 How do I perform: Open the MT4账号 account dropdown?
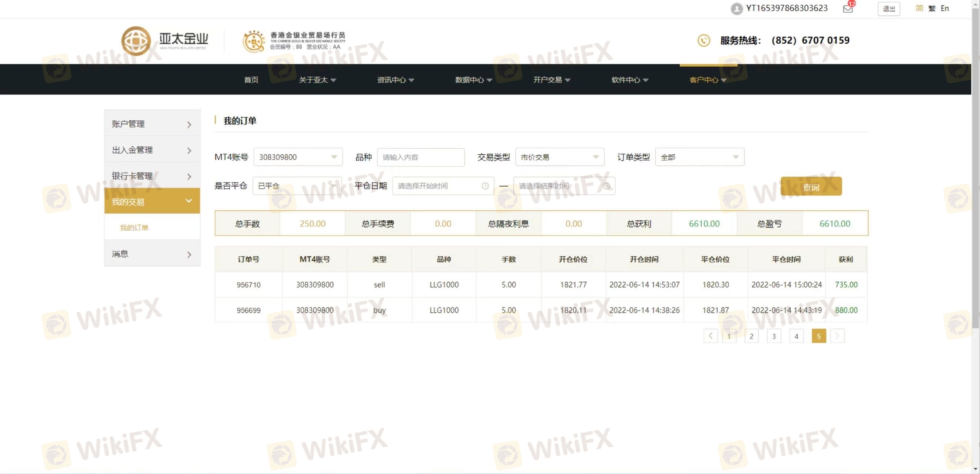[x=298, y=157]
